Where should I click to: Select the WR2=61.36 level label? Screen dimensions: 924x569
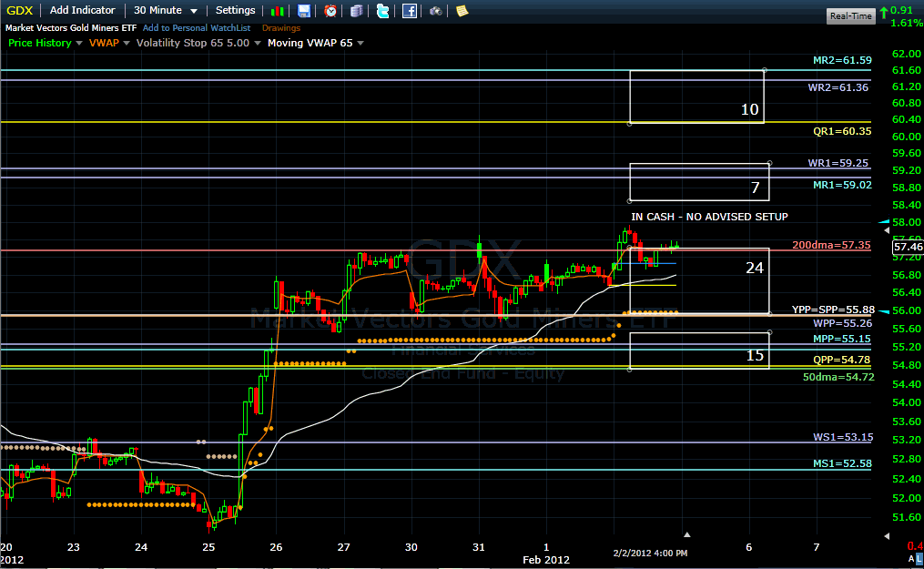point(838,87)
